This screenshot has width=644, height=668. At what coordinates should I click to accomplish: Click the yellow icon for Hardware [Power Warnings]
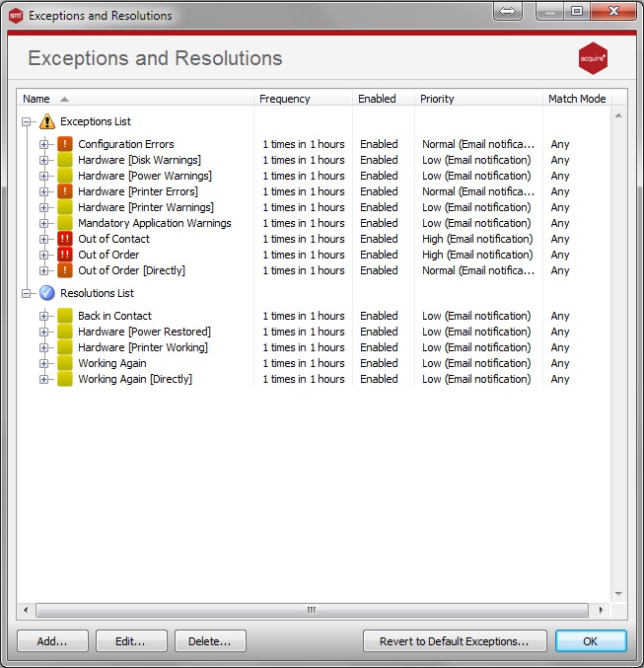pos(65,176)
